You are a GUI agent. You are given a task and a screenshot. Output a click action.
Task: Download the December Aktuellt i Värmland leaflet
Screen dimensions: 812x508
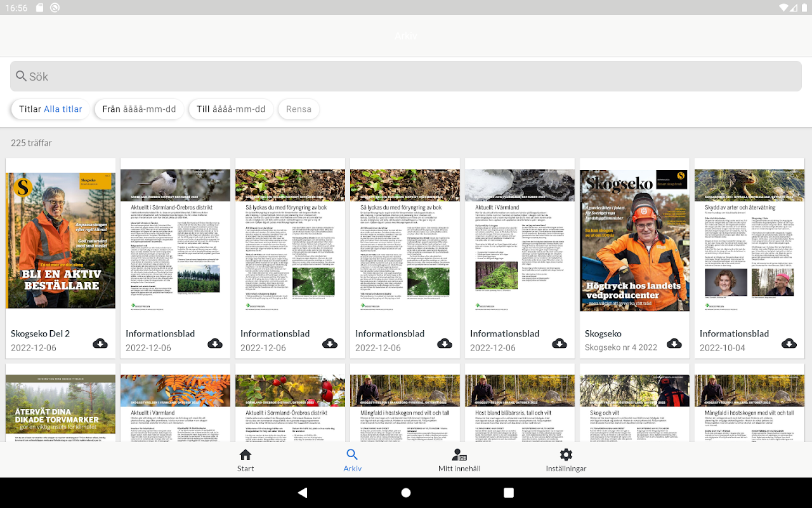[560, 344]
